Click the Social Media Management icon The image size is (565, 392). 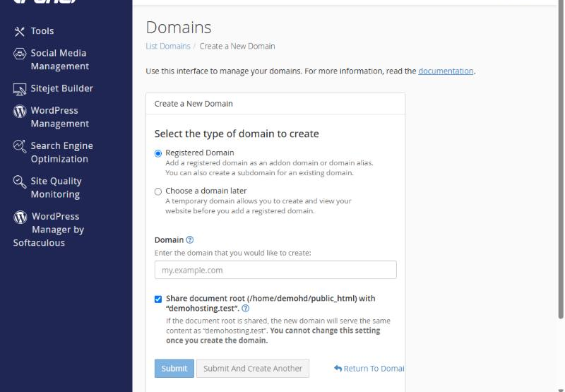click(x=20, y=54)
